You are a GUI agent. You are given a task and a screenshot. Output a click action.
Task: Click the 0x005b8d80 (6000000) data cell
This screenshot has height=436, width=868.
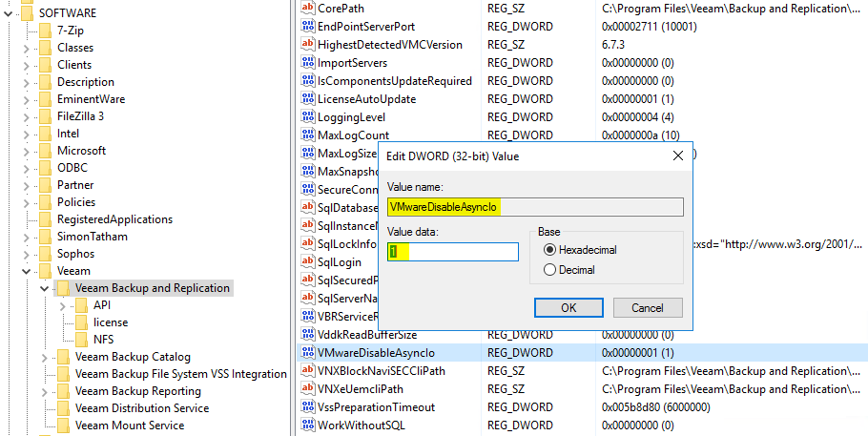[x=655, y=407]
